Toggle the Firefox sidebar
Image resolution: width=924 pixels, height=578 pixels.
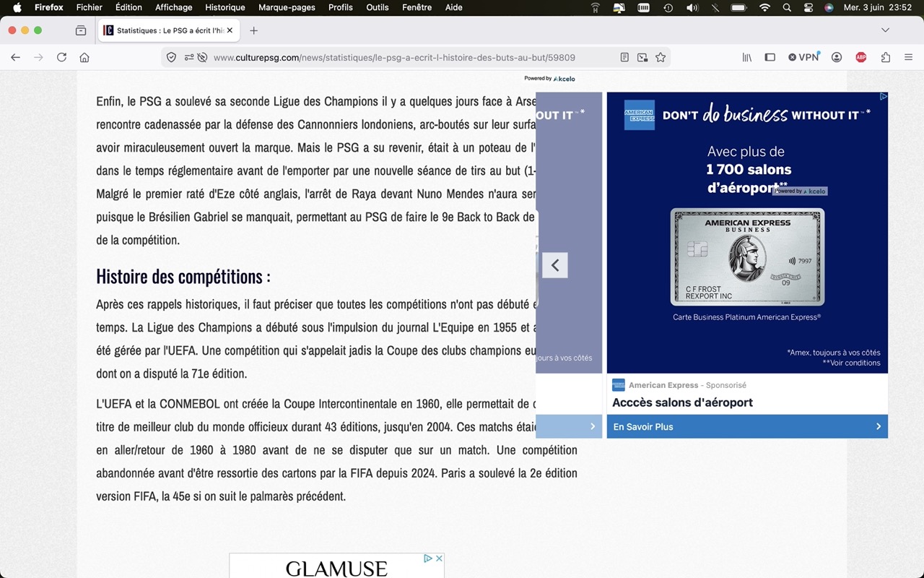(x=770, y=58)
